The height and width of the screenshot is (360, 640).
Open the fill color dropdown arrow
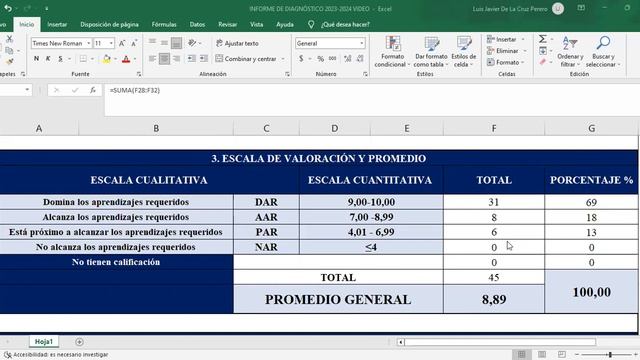pos(116,59)
